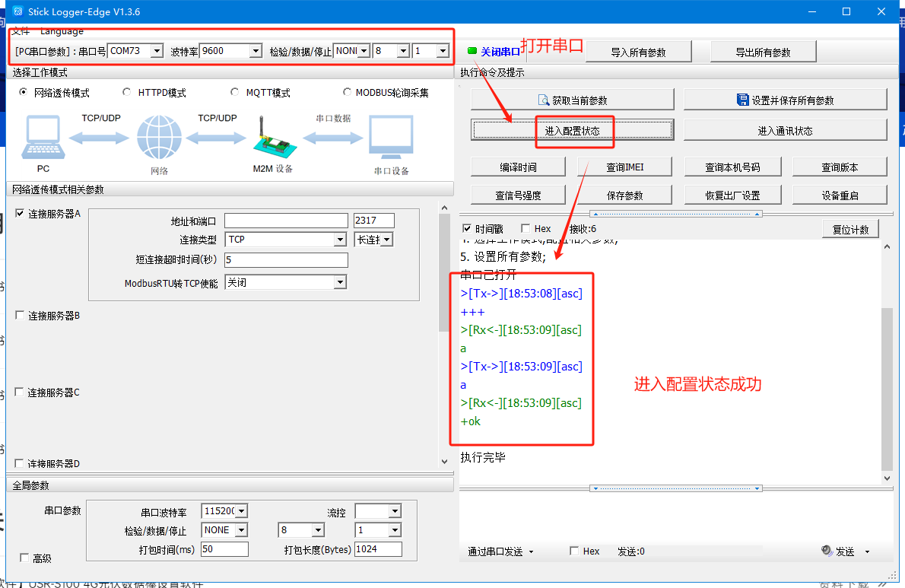This screenshot has width=905, height=588.
Task: Click the 查询IMEI button
Action: (625, 167)
